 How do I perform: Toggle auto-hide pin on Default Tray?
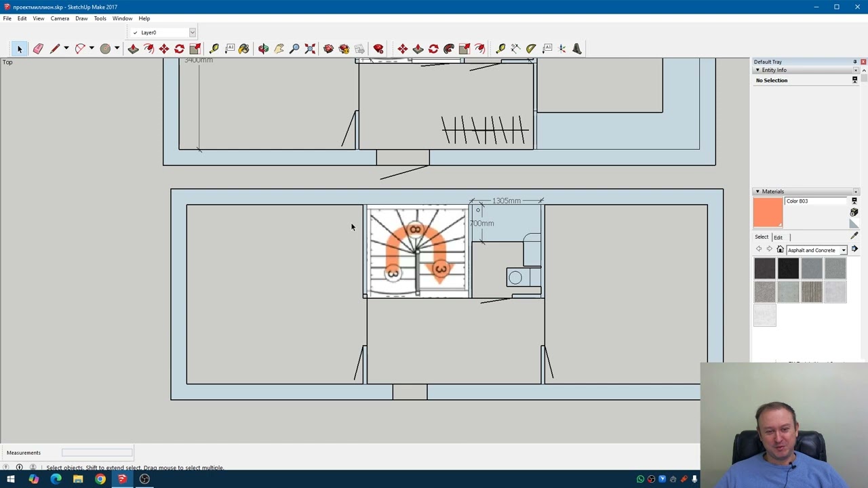tap(854, 62)
